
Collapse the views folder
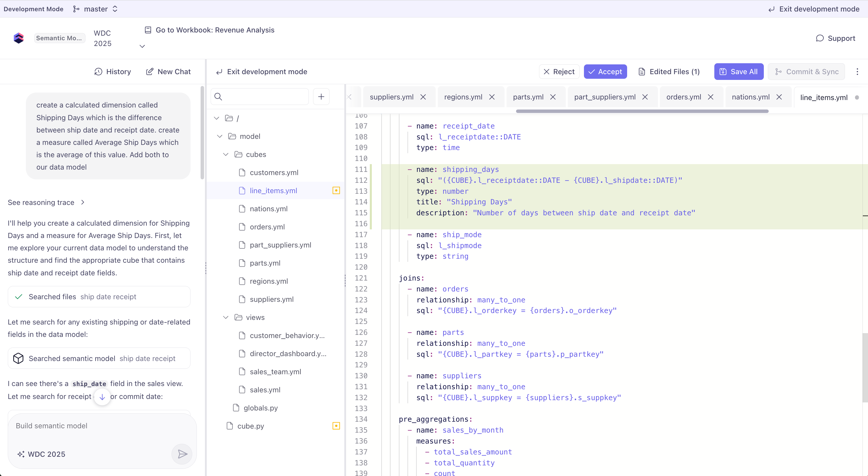226,317
